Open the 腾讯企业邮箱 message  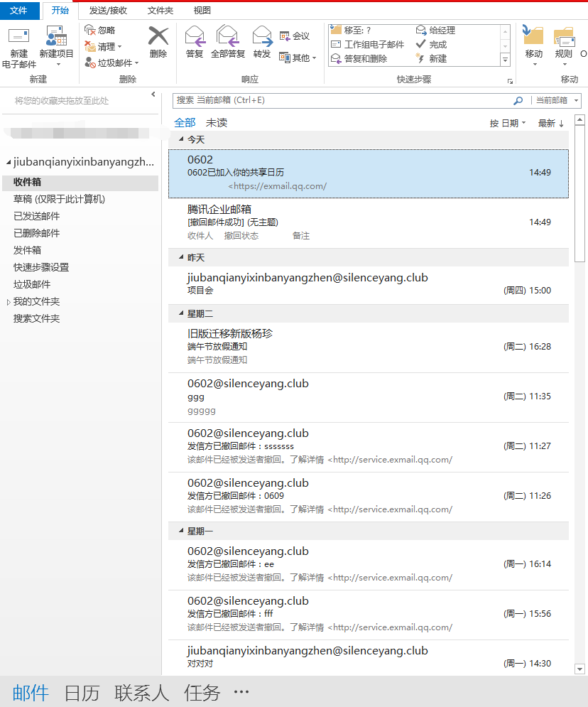click(x=369, y=222)
